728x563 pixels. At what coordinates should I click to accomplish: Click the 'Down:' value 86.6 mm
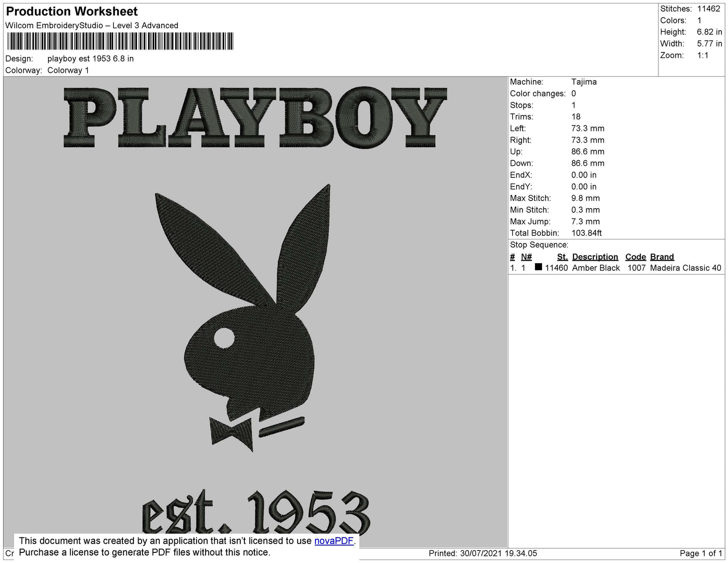(588, 163)
